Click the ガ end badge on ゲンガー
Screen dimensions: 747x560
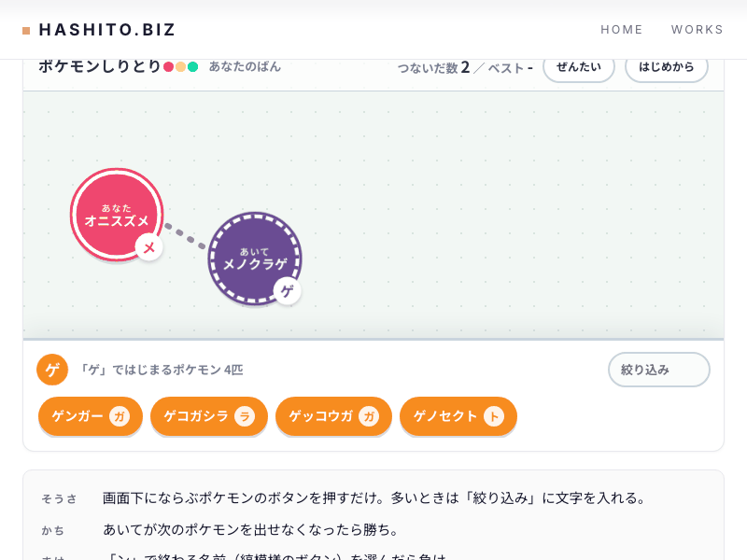coord(120,416)
